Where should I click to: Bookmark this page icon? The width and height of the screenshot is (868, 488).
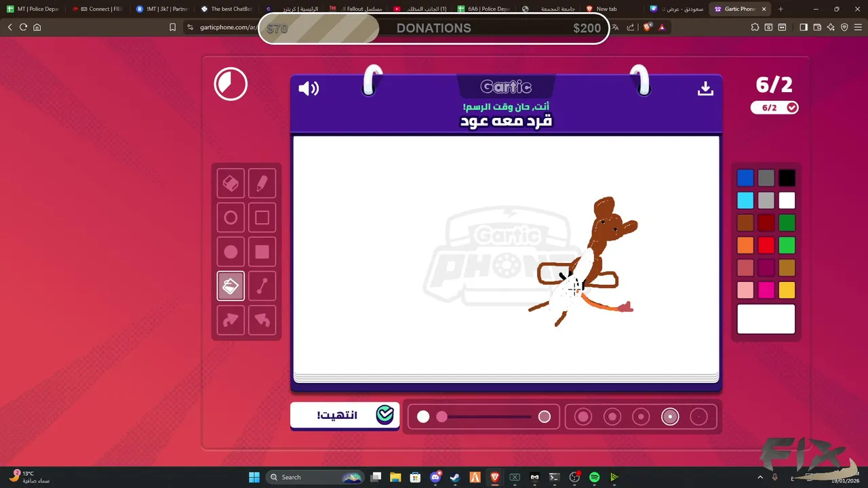pyautogui.click(x=172, y=27)
